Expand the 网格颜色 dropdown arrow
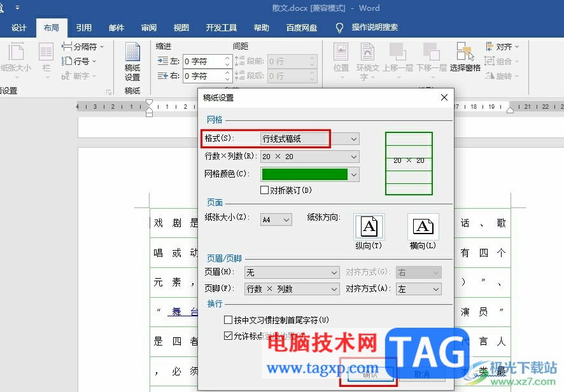This screenshot has height=392, width=564. [x=354, y=174]
